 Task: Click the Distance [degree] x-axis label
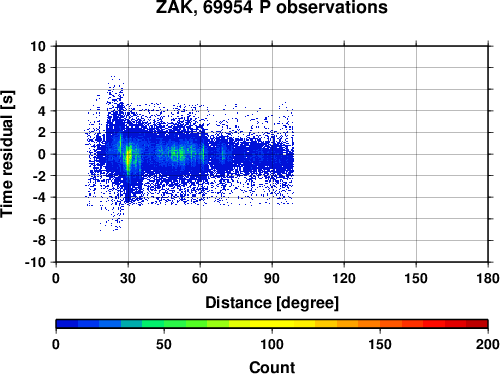point(272,303)
